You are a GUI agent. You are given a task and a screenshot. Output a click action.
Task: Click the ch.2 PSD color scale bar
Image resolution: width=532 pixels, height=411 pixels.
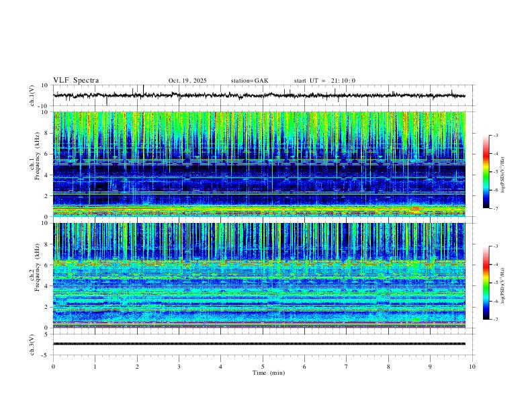(486, 283)
